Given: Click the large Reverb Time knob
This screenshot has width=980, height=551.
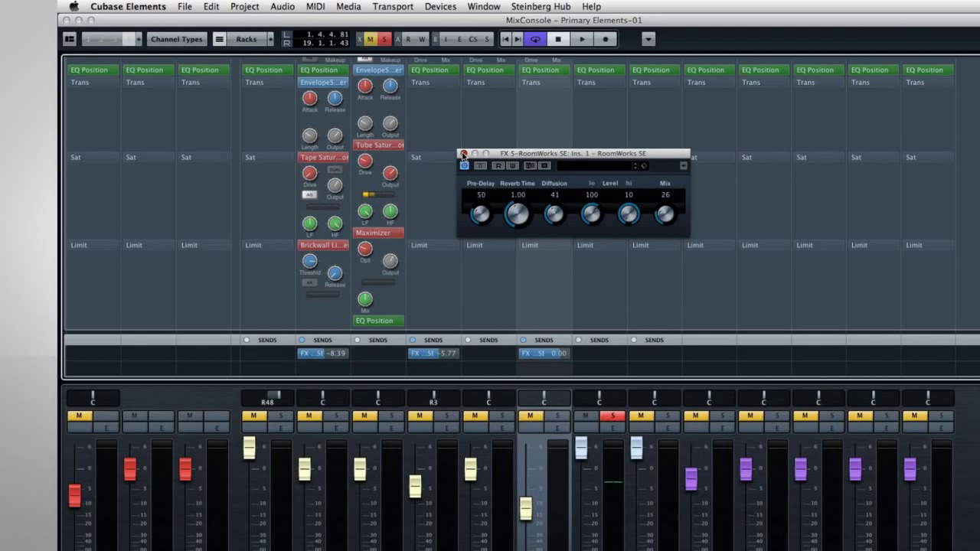Looking at the screenshot, I should coord(518,214).
